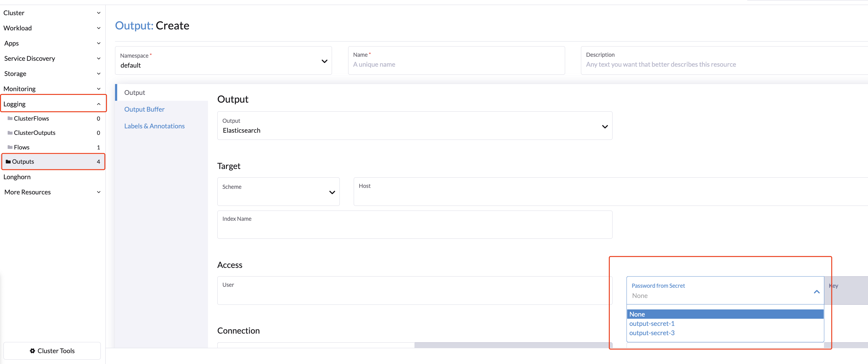Open the Namespace dropdown
Image resolution: width=868 pixels, height=364 pixels.
click(x=324, y=61)
